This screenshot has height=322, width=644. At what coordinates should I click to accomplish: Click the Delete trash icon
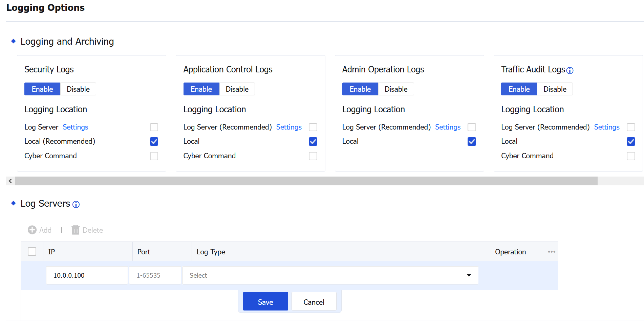[x=75, y=230]
